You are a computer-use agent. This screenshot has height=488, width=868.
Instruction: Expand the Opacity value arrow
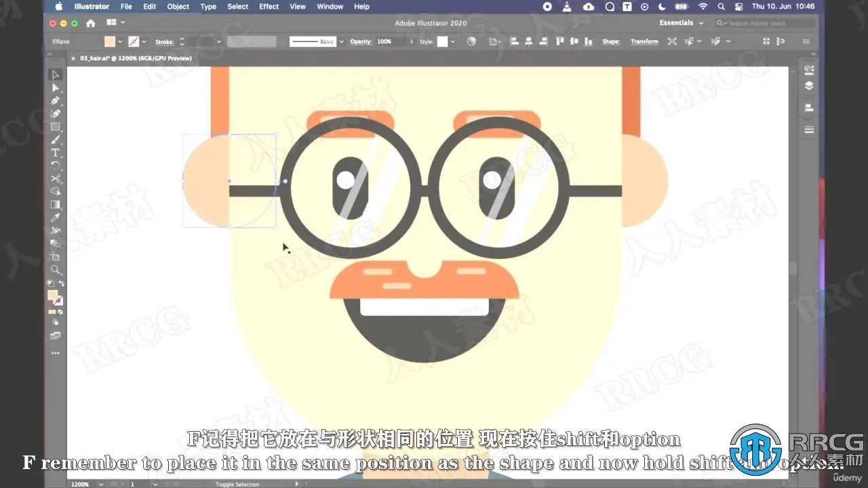[412, 42]
